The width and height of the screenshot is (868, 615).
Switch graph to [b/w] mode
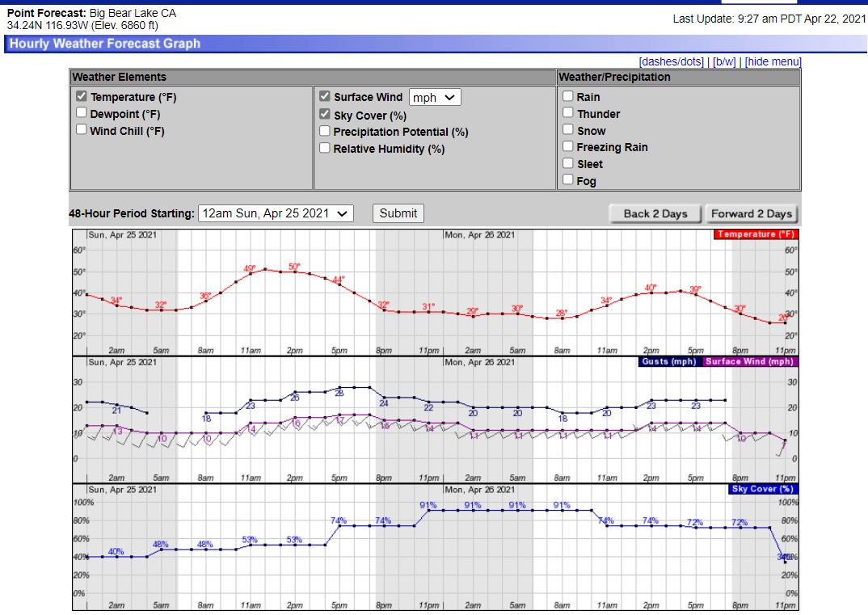[x=724, y=61]
